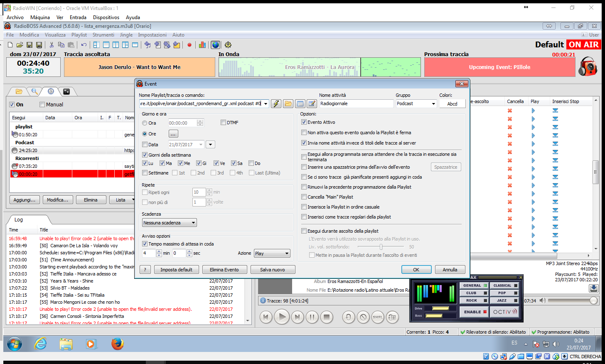Open Windows Explorer from the taskbar
605x364 pixels.
point(66,344)
